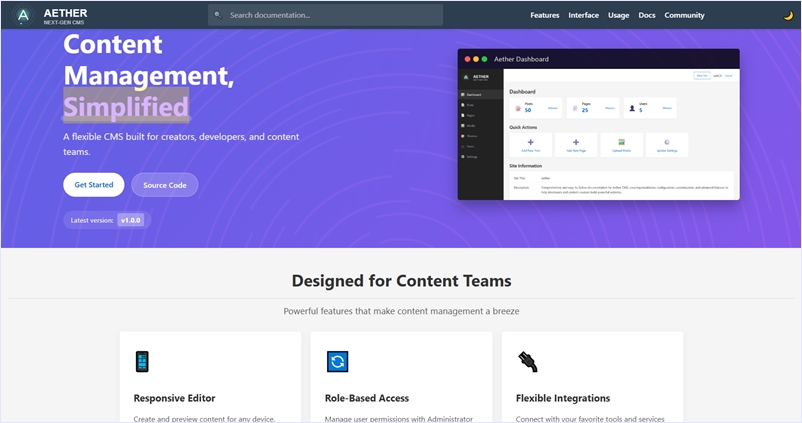Click the Aether logo icon

coord(23,16)
